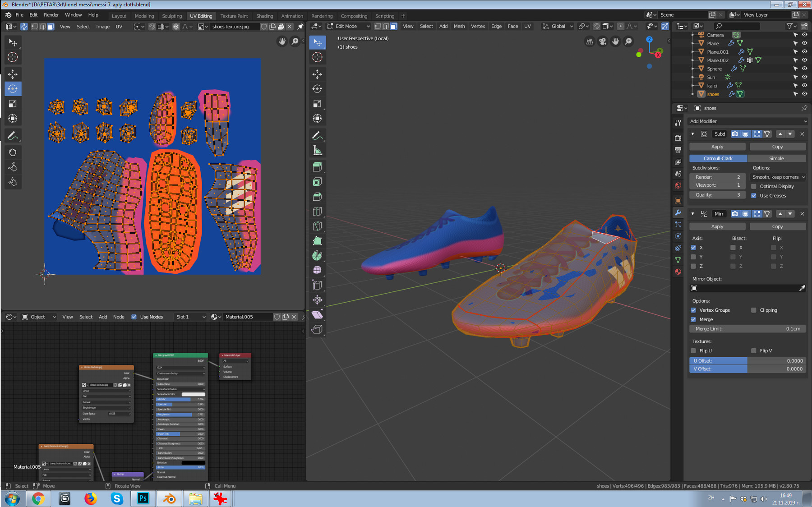Image resolution: width=812 pixels, height=507 pixels.
Task: Copy the Mirror modifier
Action: coord(777,226)
